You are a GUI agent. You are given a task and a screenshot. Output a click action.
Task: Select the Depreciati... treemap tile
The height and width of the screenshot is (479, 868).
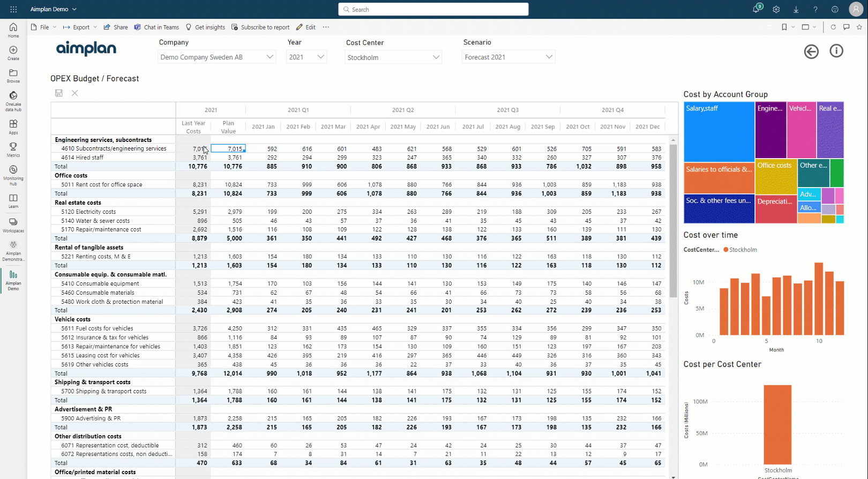coord(776,209)
